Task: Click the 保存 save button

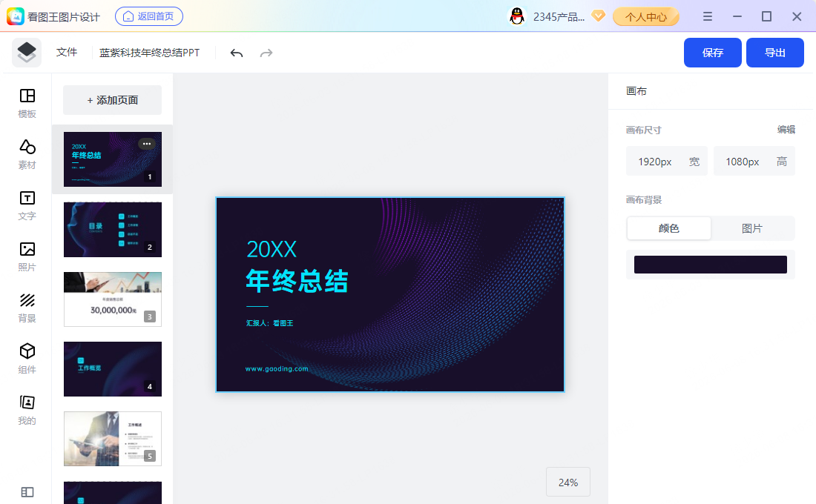Action: point(712,53)
